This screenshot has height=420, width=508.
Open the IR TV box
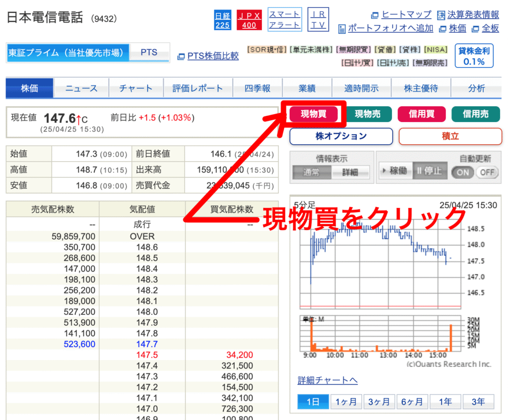(x=318, y=19)
